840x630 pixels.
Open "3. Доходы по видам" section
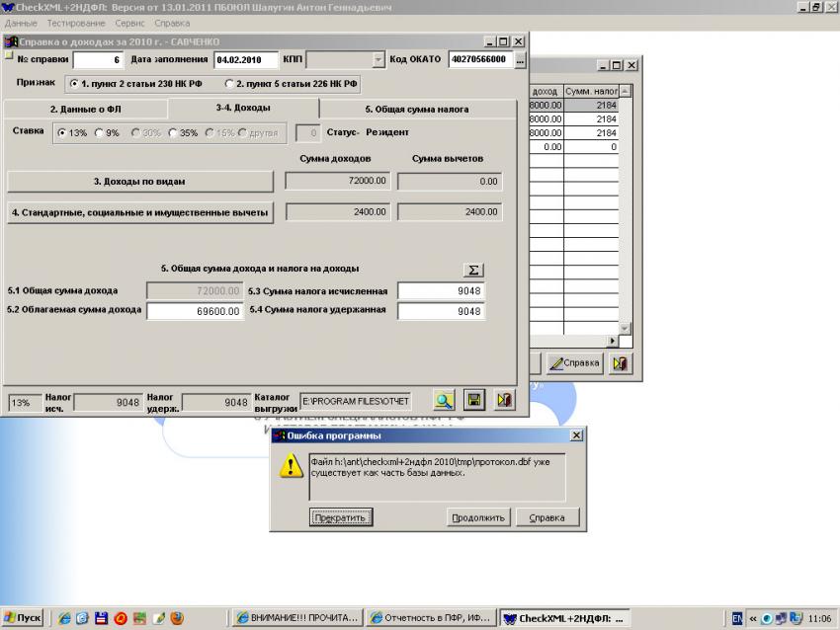(139, 182)
